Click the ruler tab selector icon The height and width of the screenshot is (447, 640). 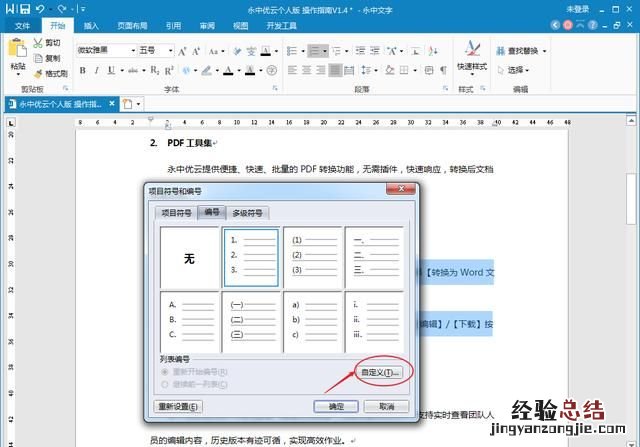pyautogui.click(x=11, y=123)
